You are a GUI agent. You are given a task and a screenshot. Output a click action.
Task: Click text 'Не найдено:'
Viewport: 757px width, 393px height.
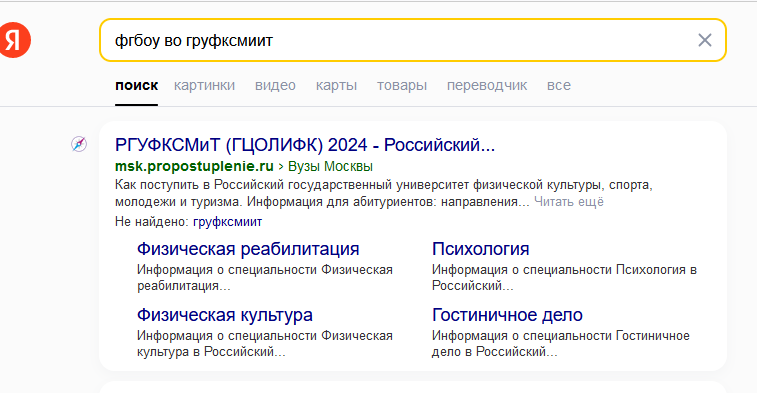pos(152,222)
